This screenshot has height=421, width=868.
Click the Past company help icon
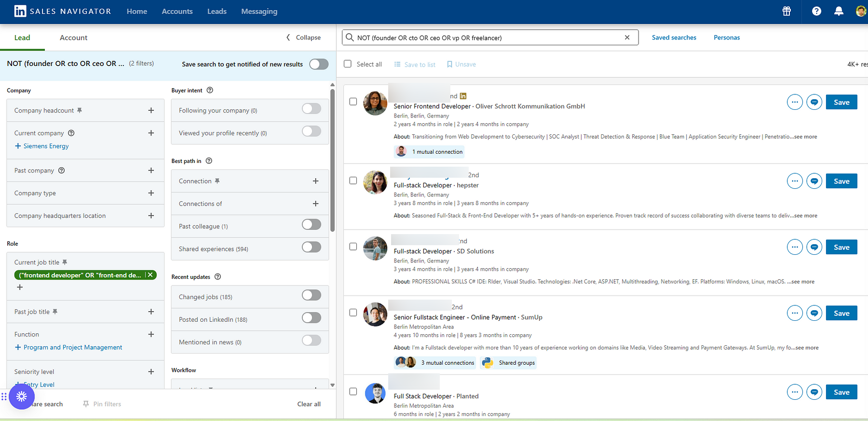coord(61,170)
